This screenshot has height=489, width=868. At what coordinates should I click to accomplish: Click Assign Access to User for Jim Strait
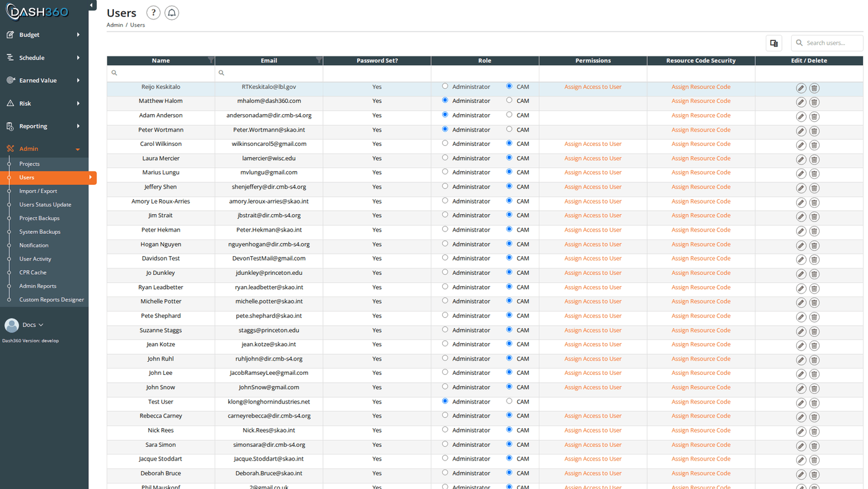(x=593, y=215)
